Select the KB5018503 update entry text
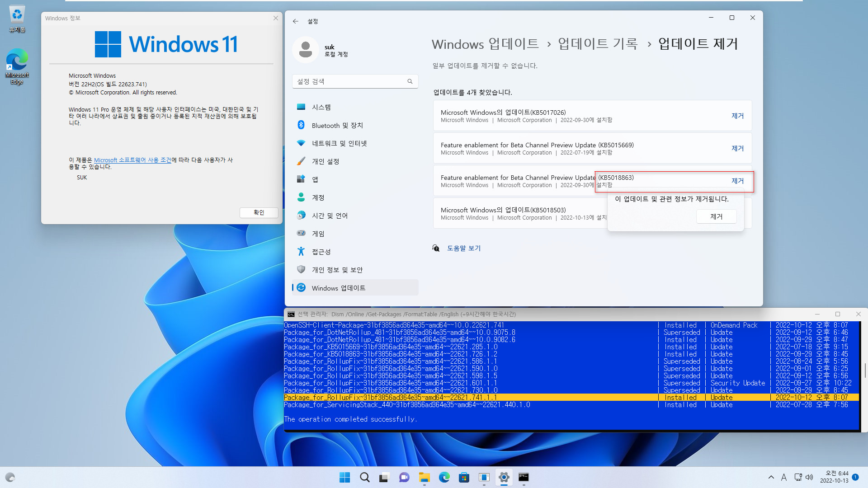Image resolution: width=868 pixels, height=488 pixels. point(503,210)
